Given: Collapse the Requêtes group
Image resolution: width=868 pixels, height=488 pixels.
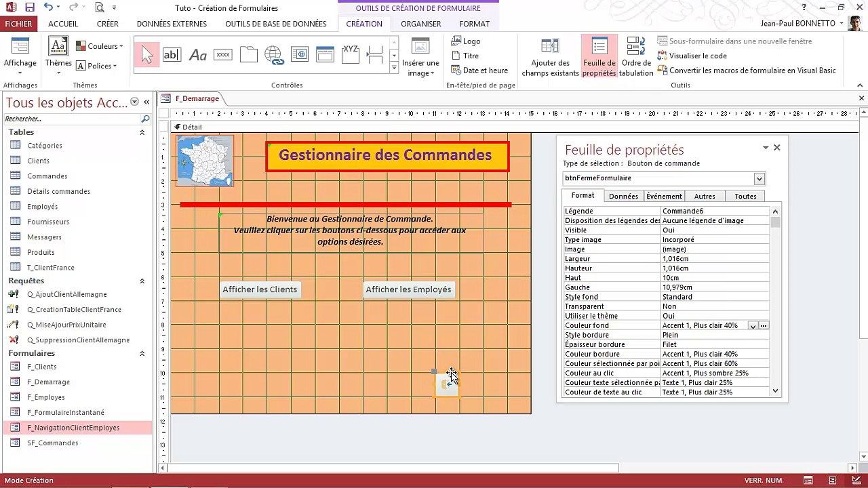Looking at the screenshot, I should (x=142, y=281).
